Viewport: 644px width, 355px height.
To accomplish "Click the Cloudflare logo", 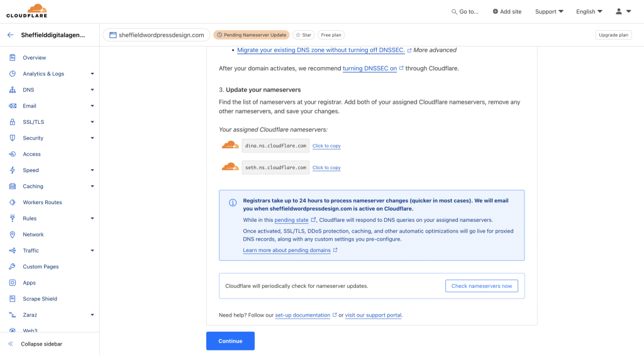I will tap(26, 11).
